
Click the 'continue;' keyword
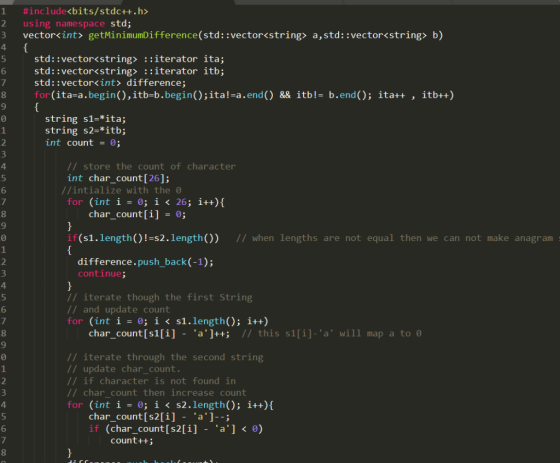(x=102, y=274)
